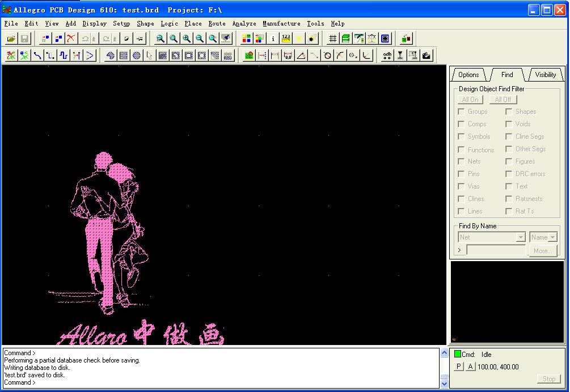
Task: Click the Zoom In magnifier icon
Action: tap(187, 38)
